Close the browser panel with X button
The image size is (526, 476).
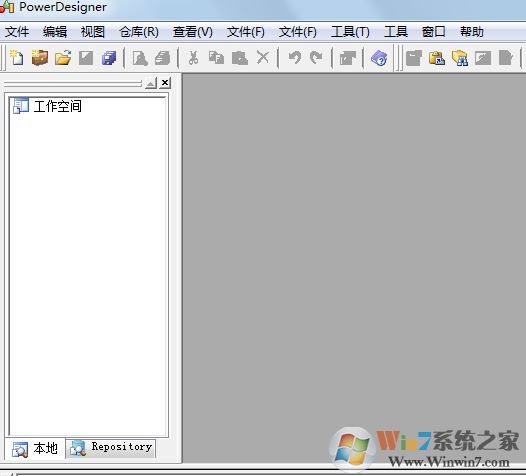(165, 83)
